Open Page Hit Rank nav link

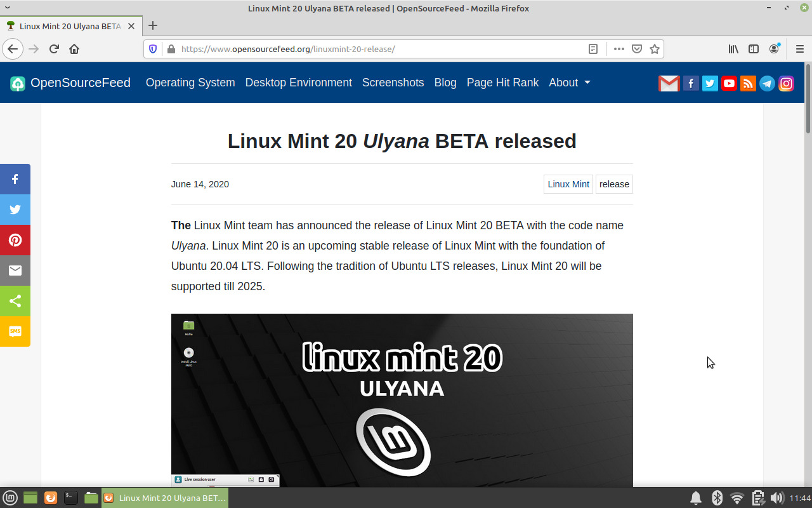coord(502,83)
